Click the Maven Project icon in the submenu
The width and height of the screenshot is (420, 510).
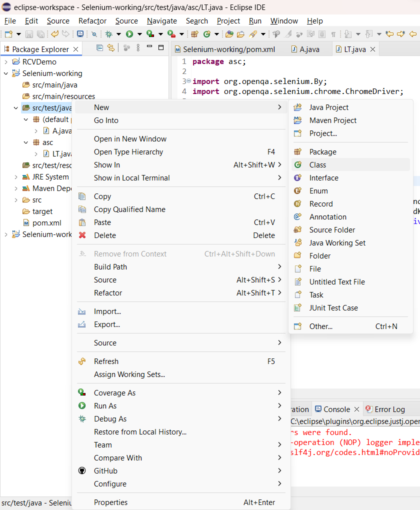298,120
